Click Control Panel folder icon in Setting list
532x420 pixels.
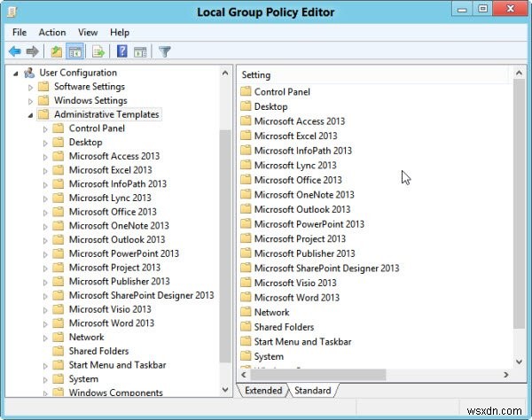[246, 91]
